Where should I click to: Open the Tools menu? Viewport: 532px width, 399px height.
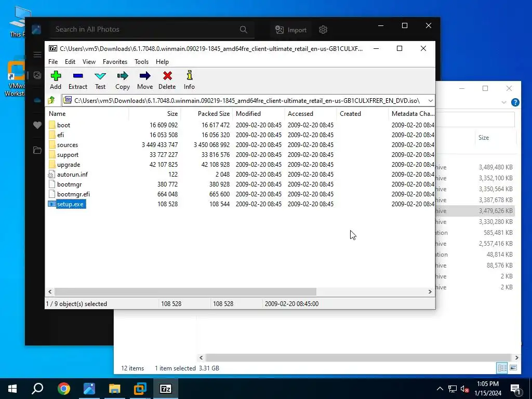coord(141,62)
